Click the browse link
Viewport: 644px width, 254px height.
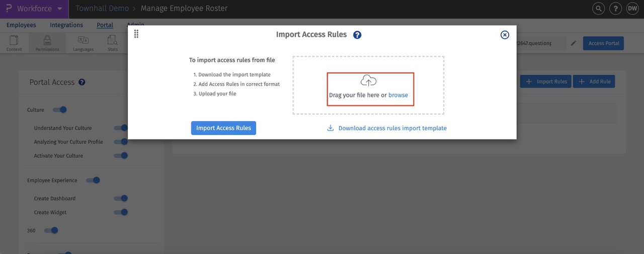click(398, 95)
